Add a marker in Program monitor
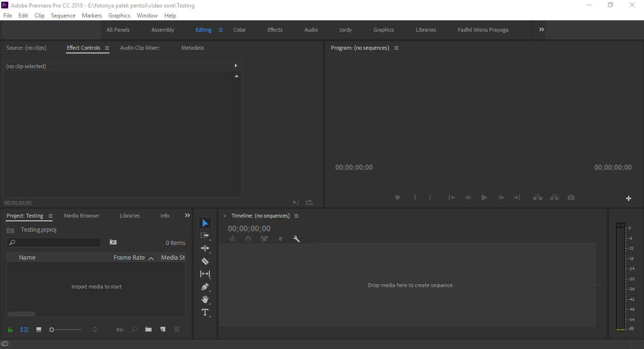Viewport: 644px width, 349px height. (x=397, y=198)
